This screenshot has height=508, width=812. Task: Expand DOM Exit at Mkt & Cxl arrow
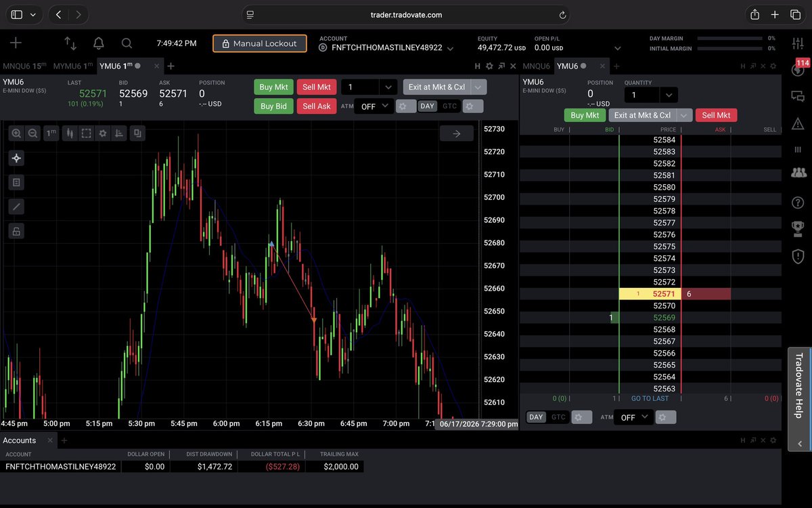tap(685, 115)
